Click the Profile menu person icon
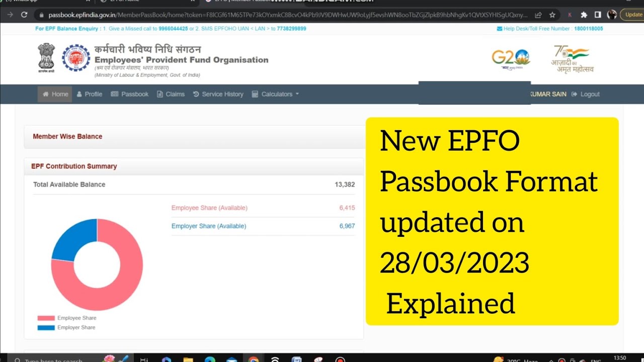Screen dimensions: 644x362 (79, 94)
